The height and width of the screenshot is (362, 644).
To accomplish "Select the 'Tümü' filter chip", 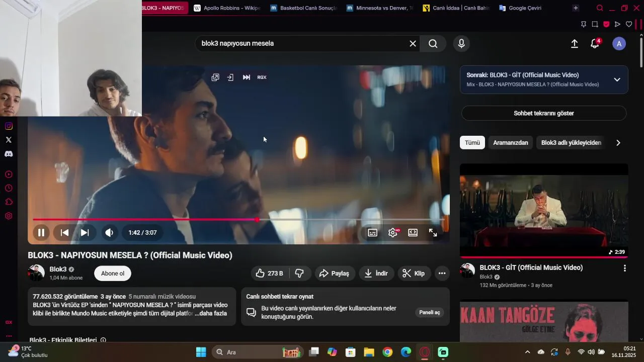I will point(472,143).
